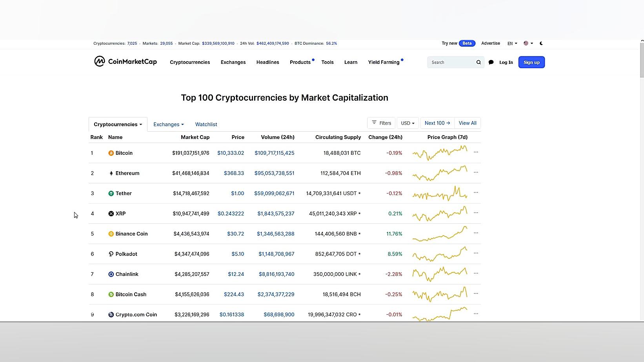Click the search magnifier icon
This screenshot has width=644, height=362.
point(478,62)
